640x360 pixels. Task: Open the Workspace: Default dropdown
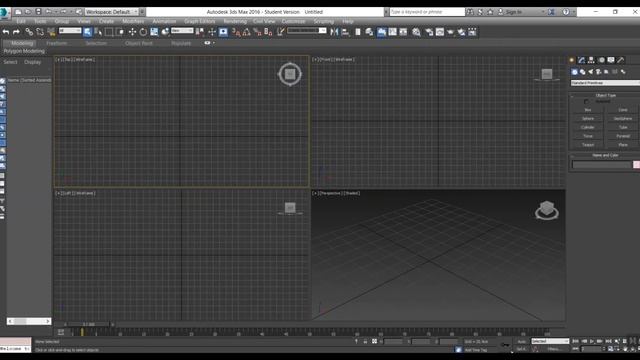click(x=112, y=12)
